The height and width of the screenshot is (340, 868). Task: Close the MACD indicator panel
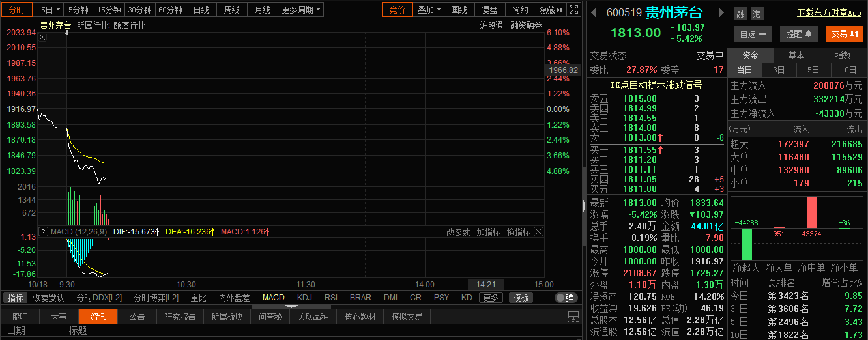pos(538,232)
